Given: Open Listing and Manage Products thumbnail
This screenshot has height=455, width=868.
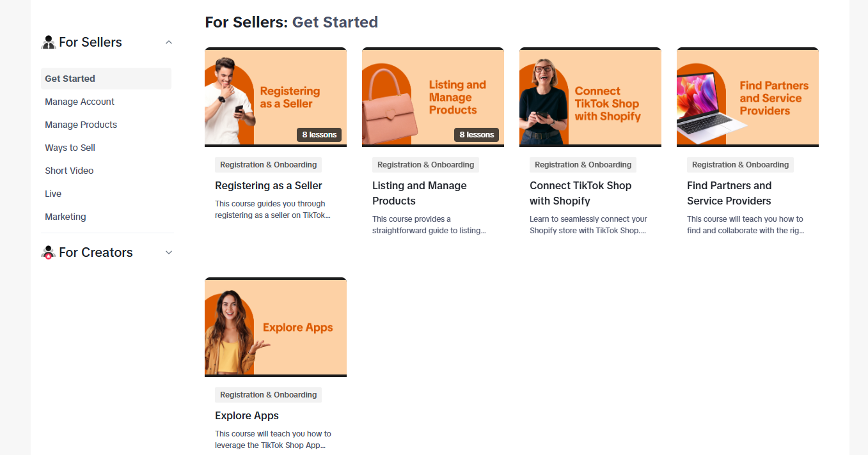Looking at the screenshot, I should (433, 97).
